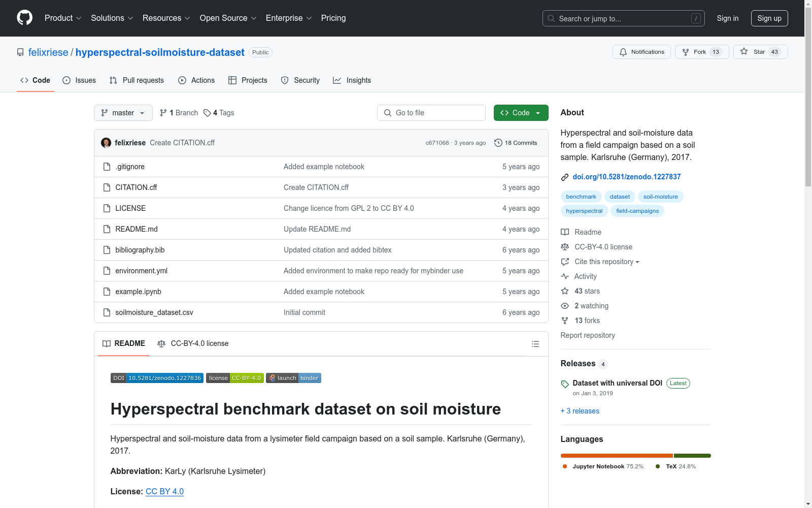Screen dimensions: 812x508
Task: Select the field-campaigns topic tag
Action: point(637,211)
